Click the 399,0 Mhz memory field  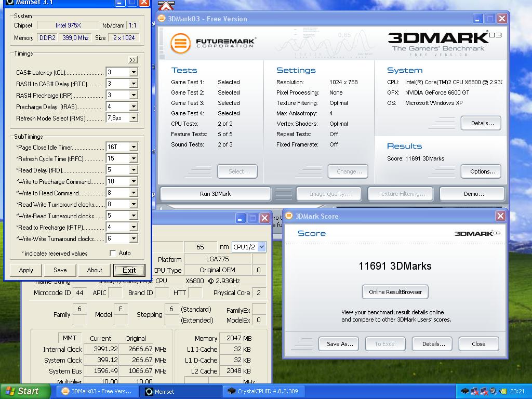coord(75,37)
